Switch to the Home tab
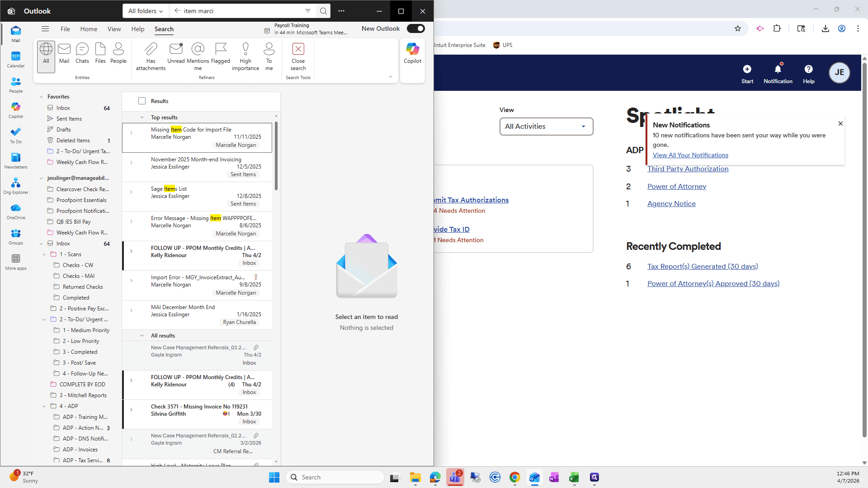The image size is (868, 488). 89,29
